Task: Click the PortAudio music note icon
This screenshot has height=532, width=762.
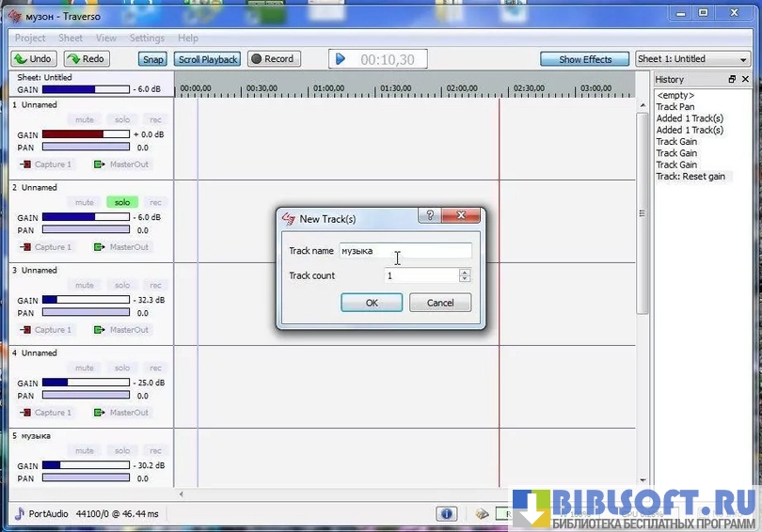Action: click(x=20, y=514)
